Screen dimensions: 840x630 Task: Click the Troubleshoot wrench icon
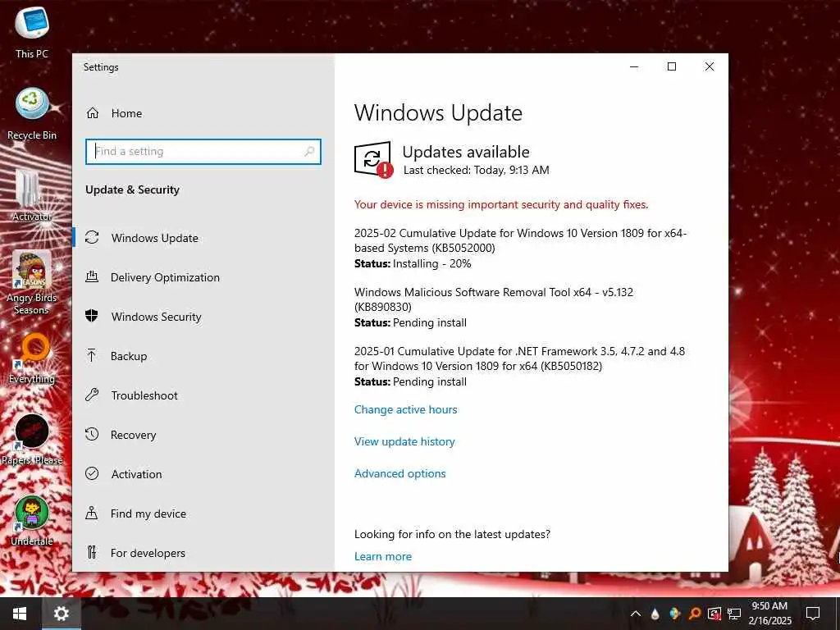click(x=92, y=395)
